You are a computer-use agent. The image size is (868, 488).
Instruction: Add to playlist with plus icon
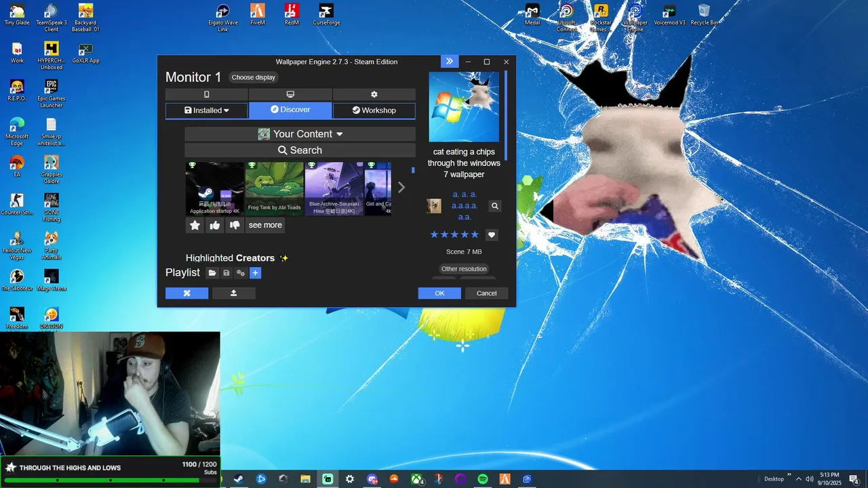pyautogui.click(x=255, y=273)
